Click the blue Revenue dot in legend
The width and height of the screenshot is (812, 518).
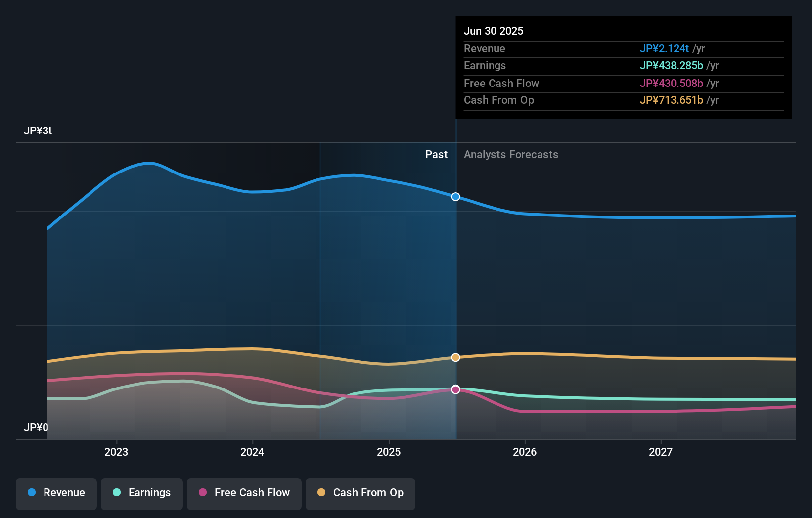click(32, 493)
